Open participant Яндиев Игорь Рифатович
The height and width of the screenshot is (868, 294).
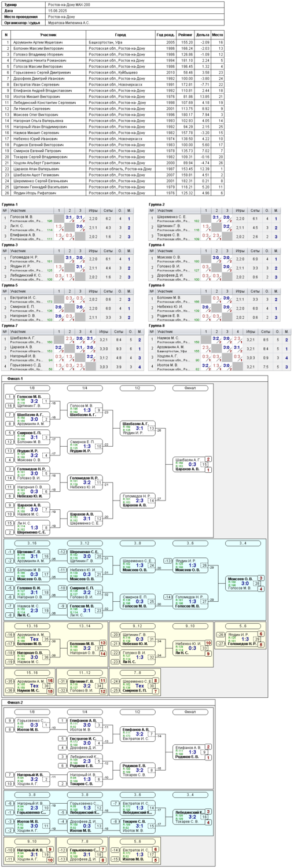coord(35,193)
